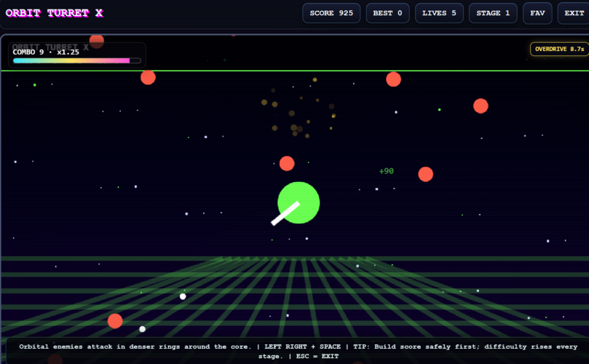Screen dimensions: 589x364
Task: Click the green turret core
Action: [299, 203]
